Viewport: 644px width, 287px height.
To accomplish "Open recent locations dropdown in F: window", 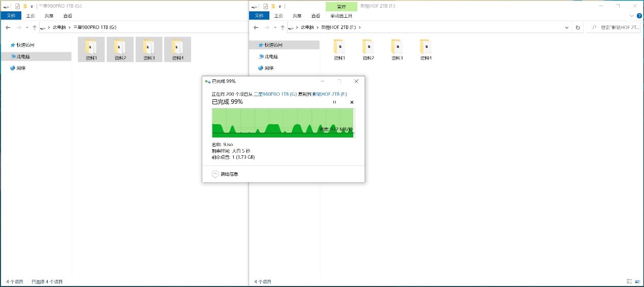I will pyautogui.click(x=275, y=27).
